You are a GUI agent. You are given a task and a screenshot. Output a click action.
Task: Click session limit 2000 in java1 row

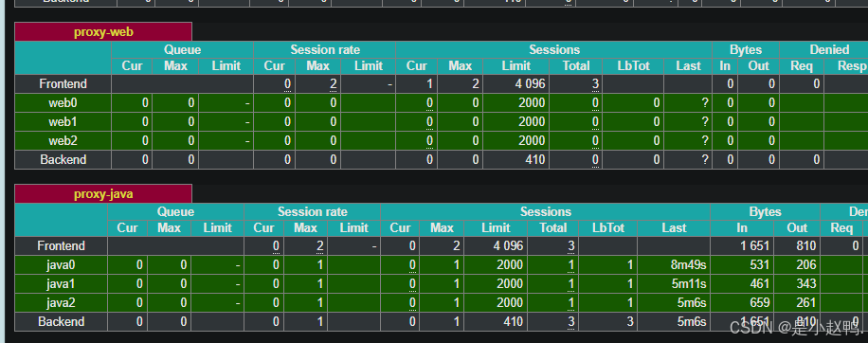click(x=509, y=284)
